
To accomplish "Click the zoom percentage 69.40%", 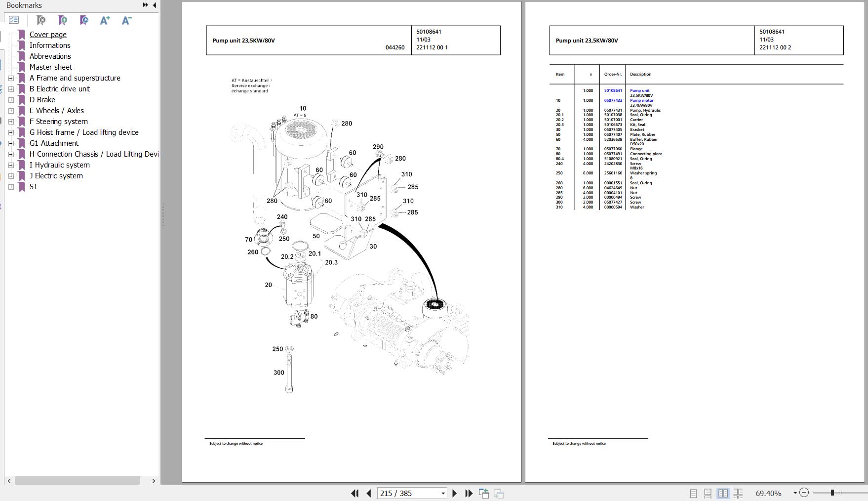I will pos(768,493).
